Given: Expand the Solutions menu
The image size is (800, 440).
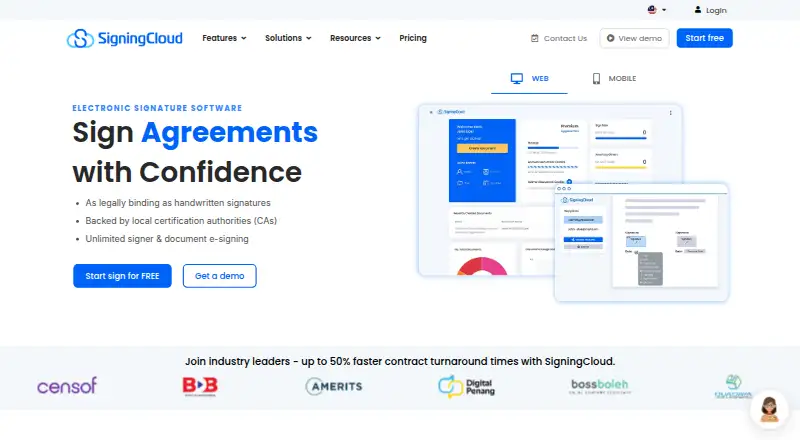Looking at the screenshot, I should pyautogui.click(x=288, y=38).
